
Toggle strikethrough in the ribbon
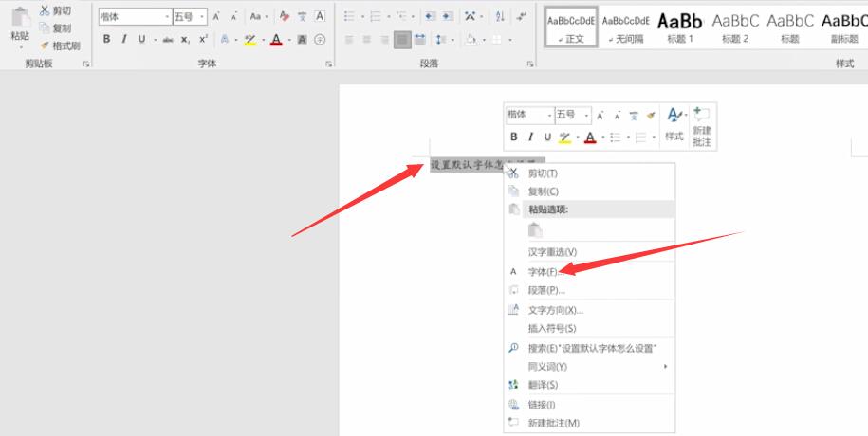click(x=168, y=40)
